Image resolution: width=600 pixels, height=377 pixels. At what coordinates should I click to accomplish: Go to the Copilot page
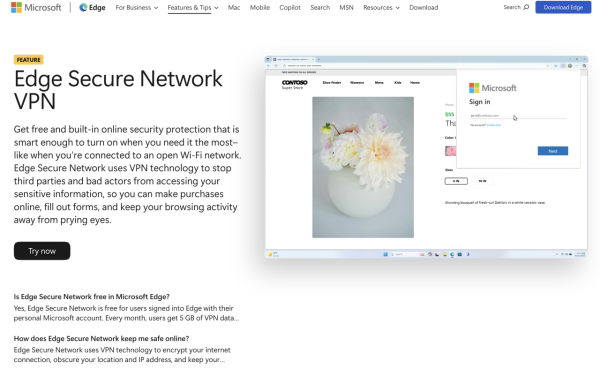(290, 8)
